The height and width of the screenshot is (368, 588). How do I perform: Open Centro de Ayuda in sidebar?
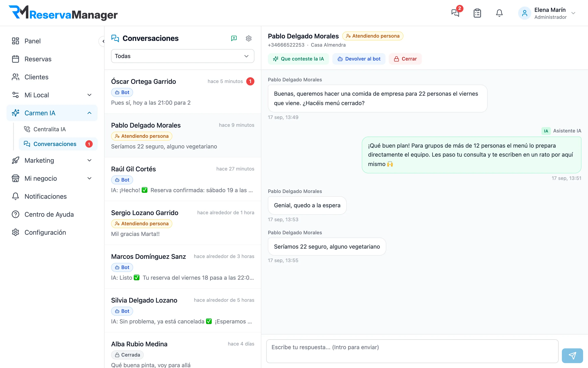pyautogui.click(x=52, y=214)
